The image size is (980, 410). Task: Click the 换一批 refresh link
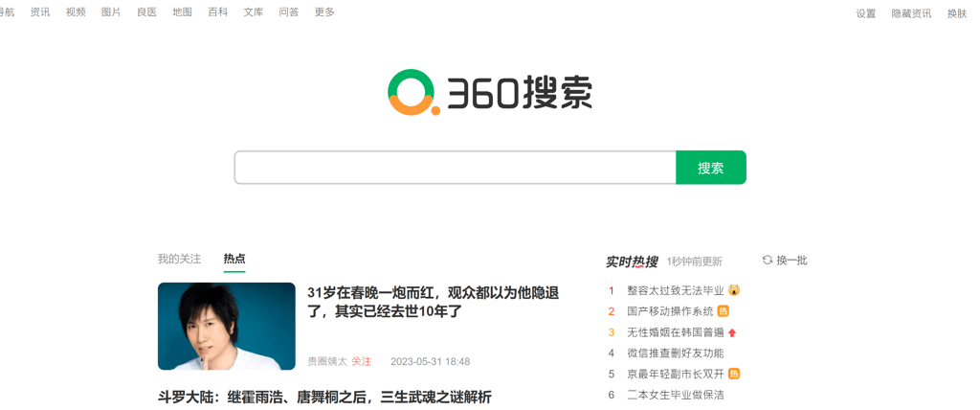(x=791, y=260)
